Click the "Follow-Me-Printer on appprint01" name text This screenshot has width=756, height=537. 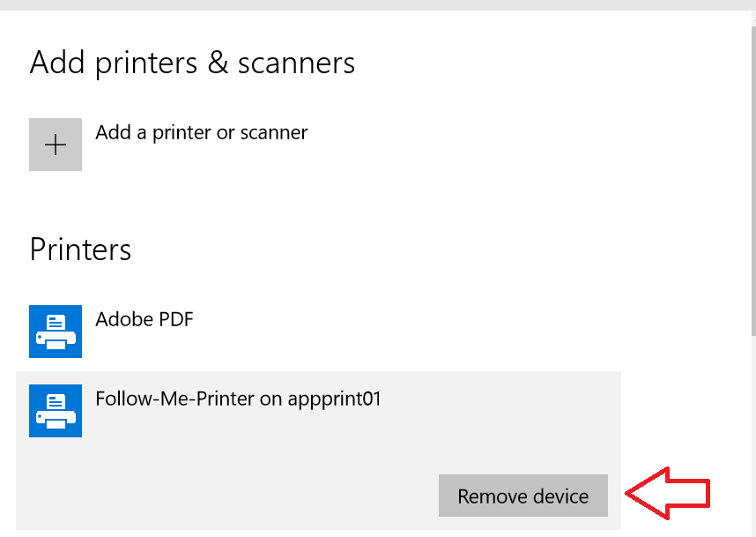tap(238, 399)
